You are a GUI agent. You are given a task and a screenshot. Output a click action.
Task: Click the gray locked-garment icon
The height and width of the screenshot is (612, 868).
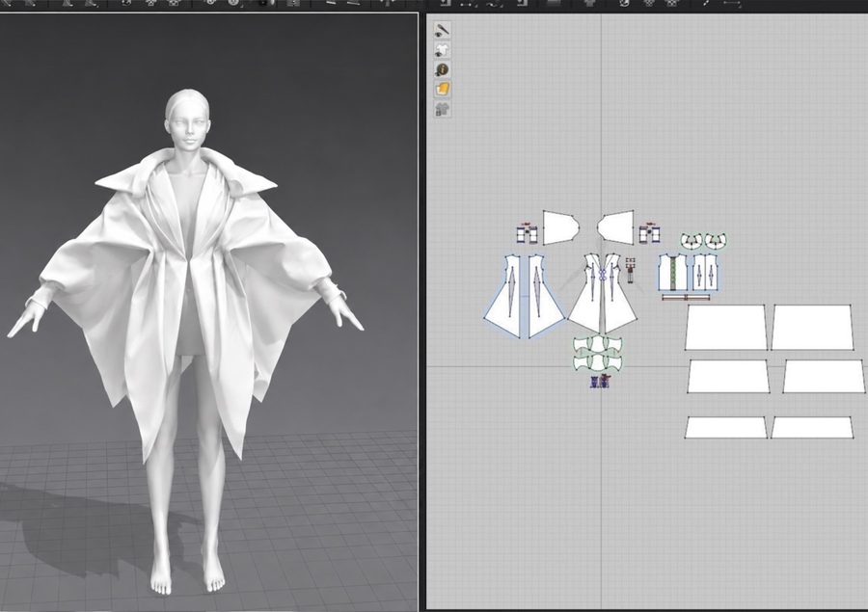click(442, 109)
